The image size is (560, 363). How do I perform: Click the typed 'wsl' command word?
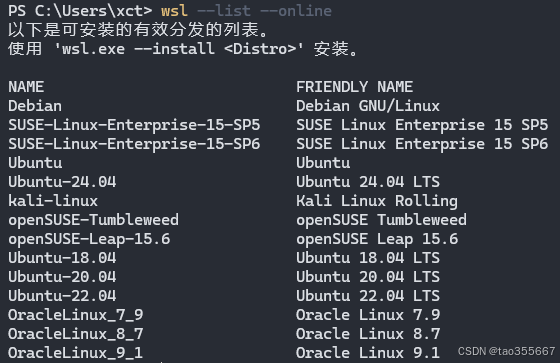tap(174, 11)
